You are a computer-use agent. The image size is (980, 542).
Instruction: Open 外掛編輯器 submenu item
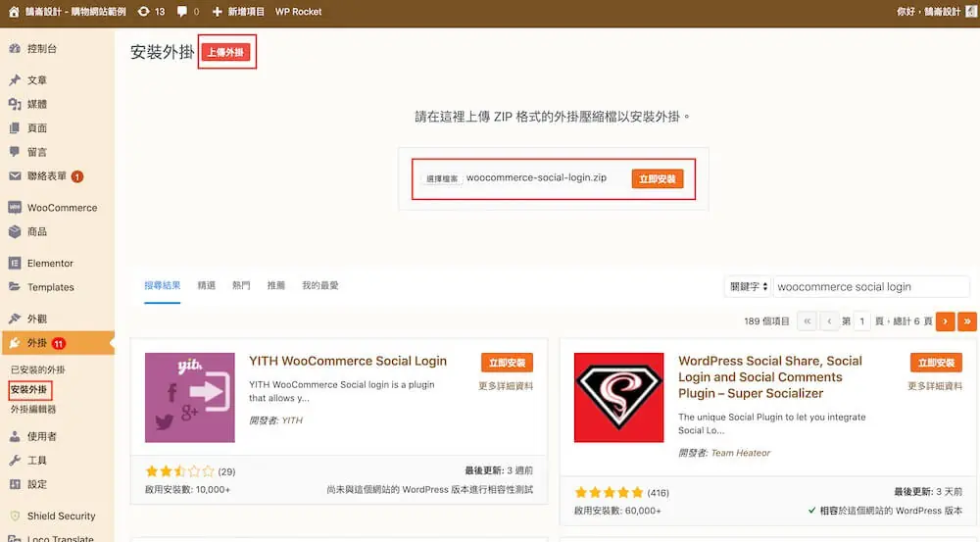[x=33, y=409]
